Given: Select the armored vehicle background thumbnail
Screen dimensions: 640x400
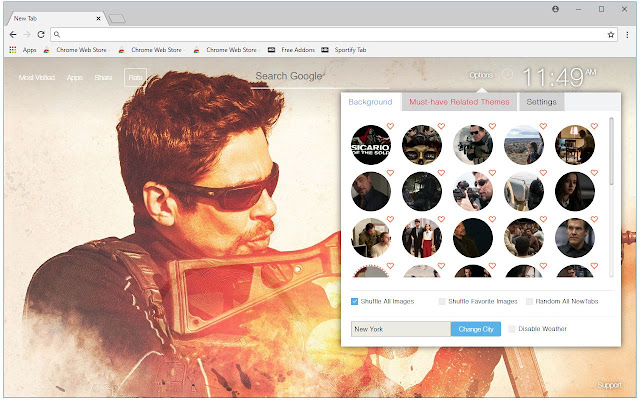Looking at the screenshot, I should click(524, 191).
